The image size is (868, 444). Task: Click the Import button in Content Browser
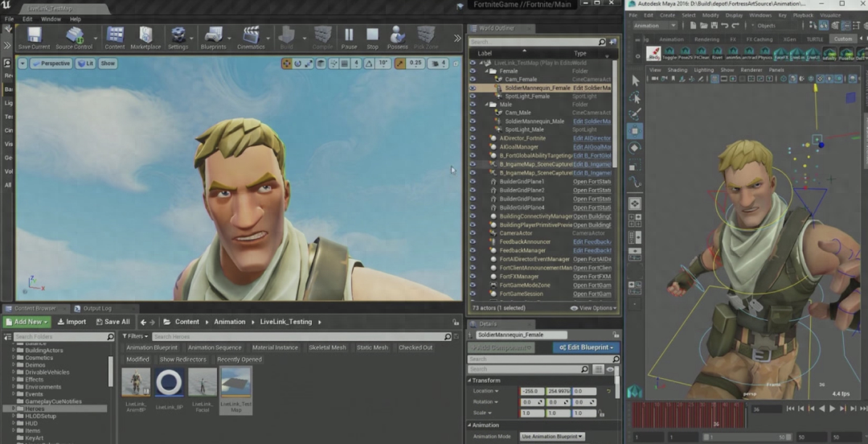coord(72,322)
